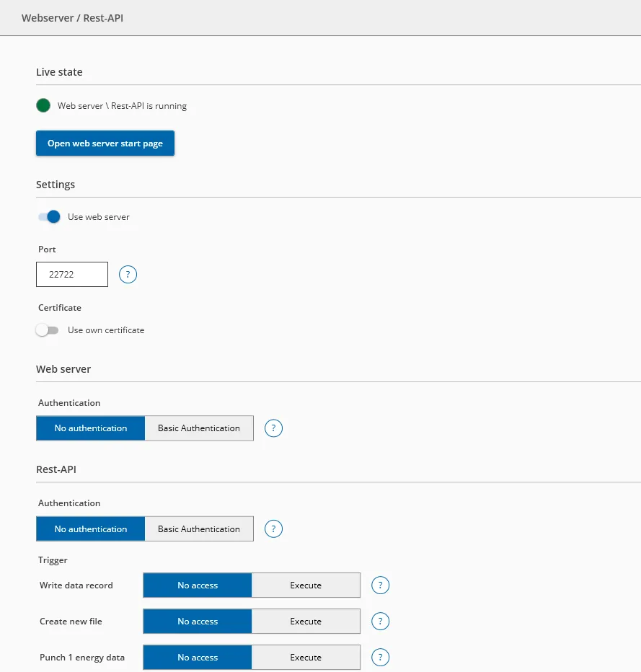The width and height of the screenshot is (641, 672).
Task: Click the Create new file label
Action: pyautogui.click(x=71, y=622)
